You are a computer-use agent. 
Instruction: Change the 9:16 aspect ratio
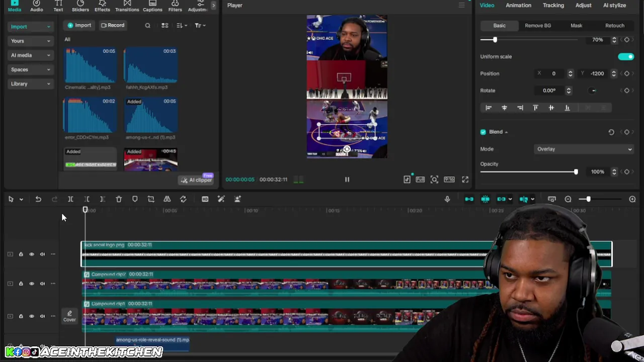449,179
